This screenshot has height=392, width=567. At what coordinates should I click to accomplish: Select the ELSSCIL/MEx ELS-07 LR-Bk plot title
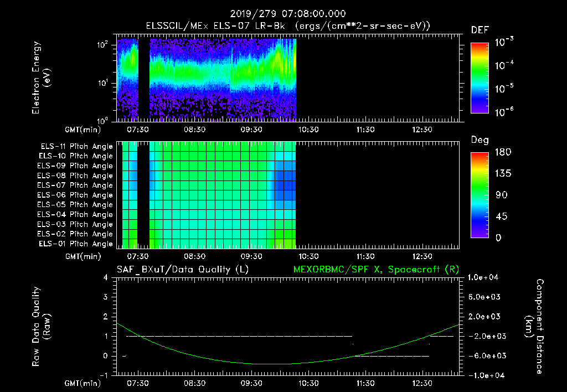tap(288, 26)
